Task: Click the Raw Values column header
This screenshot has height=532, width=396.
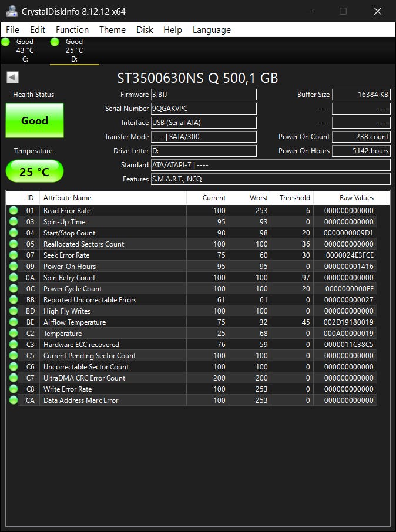Action: tap(345, 198)
